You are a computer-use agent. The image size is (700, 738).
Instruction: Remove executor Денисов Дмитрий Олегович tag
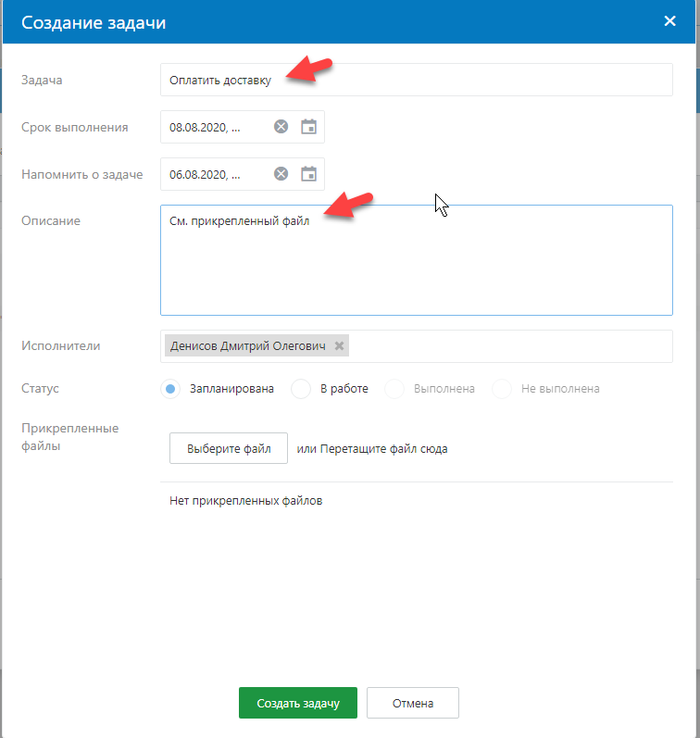click(340, 346)
